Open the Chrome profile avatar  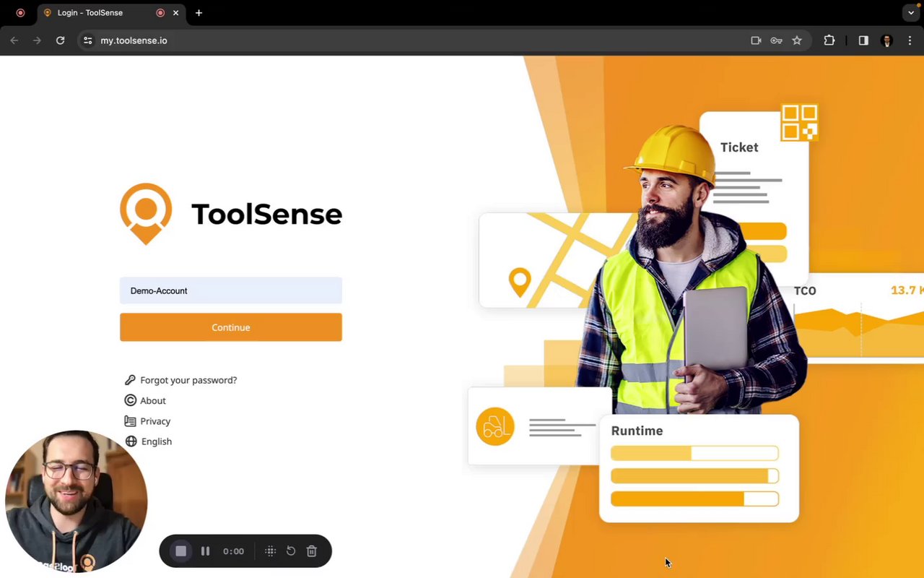887,40
